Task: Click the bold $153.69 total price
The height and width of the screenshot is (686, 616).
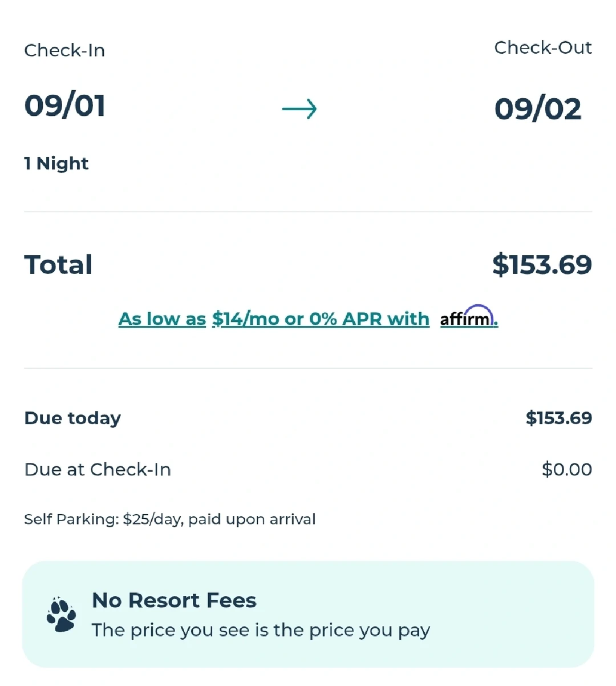Action: (x=542, y=265)
